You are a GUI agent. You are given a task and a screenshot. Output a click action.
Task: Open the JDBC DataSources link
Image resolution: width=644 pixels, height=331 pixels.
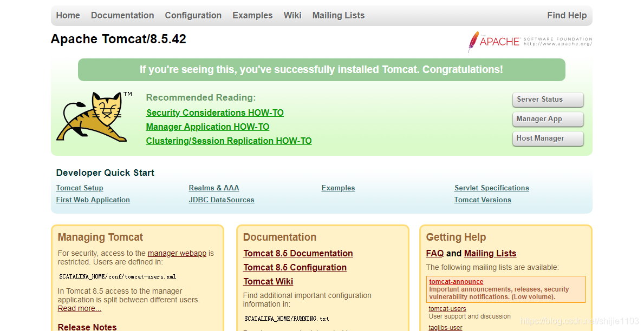(x=222, y=200)
